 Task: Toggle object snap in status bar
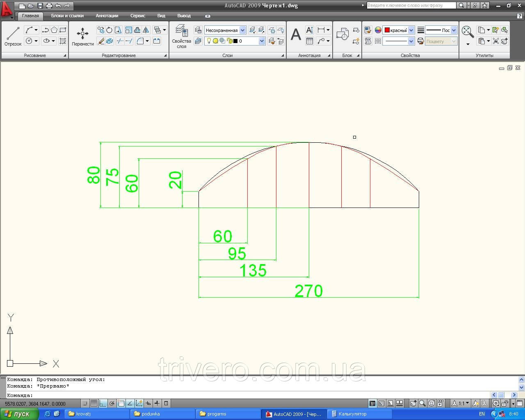point(121,404)
